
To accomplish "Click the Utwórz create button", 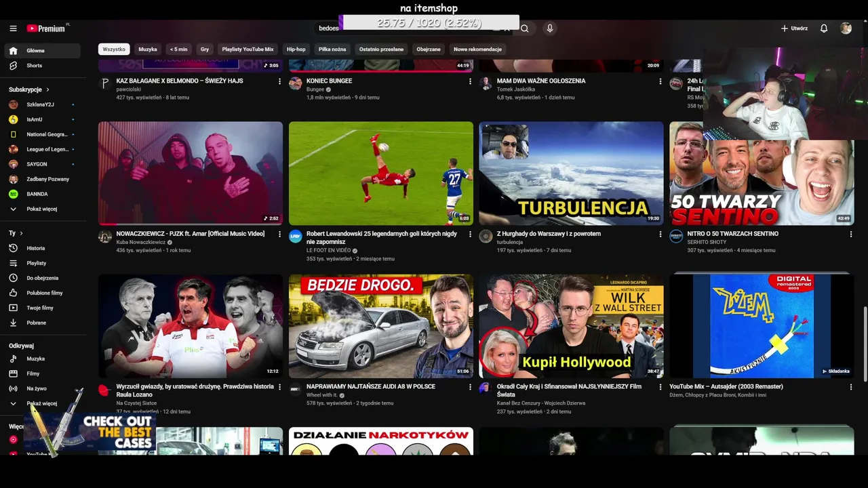I will coord(794,28).
